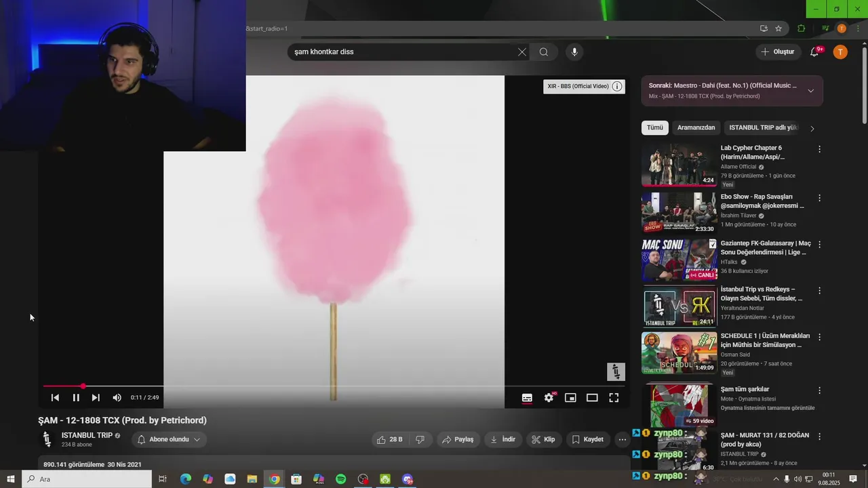
Task: Bookmark the page with the star icon
Action: (x=778, y=28)
